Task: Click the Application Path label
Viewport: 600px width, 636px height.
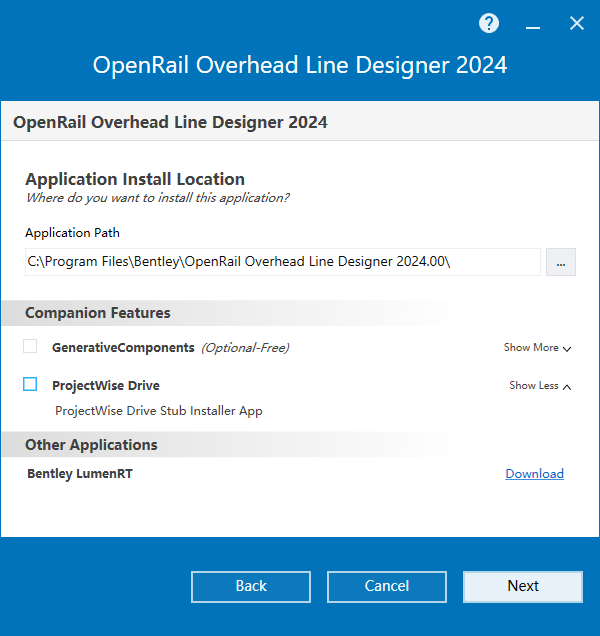Action: [x=72, y=233]
